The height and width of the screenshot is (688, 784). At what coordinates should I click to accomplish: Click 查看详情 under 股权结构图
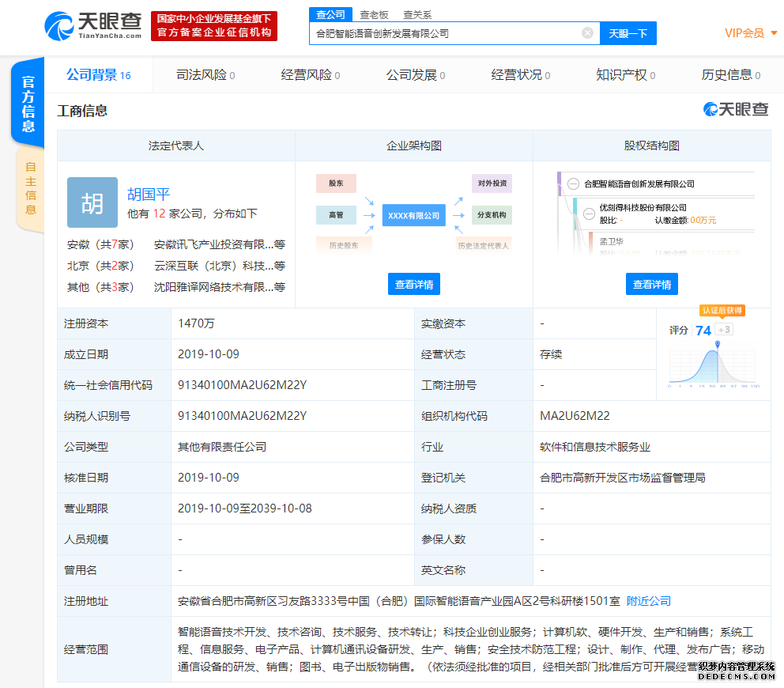652,284
